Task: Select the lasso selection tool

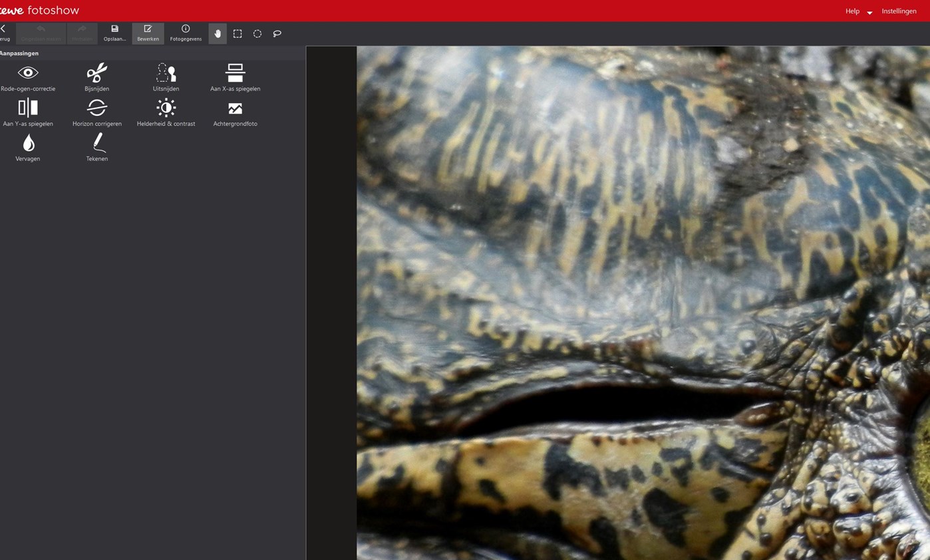Action: [x=277, y=34]
